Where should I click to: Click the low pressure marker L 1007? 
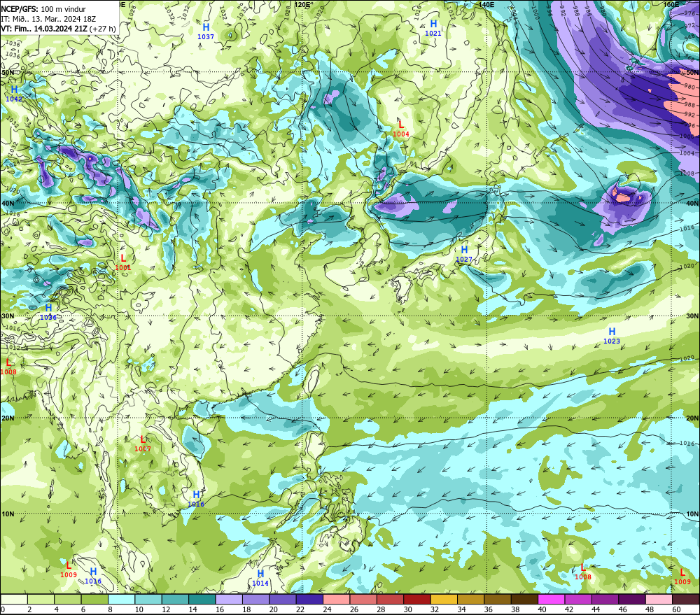[143, 444]
